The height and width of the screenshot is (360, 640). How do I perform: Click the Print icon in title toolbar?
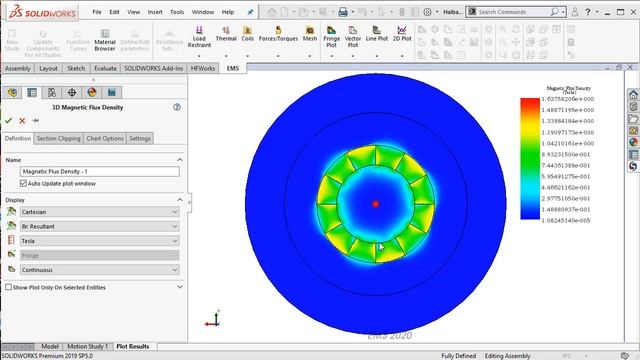click(x=343, y=12)
